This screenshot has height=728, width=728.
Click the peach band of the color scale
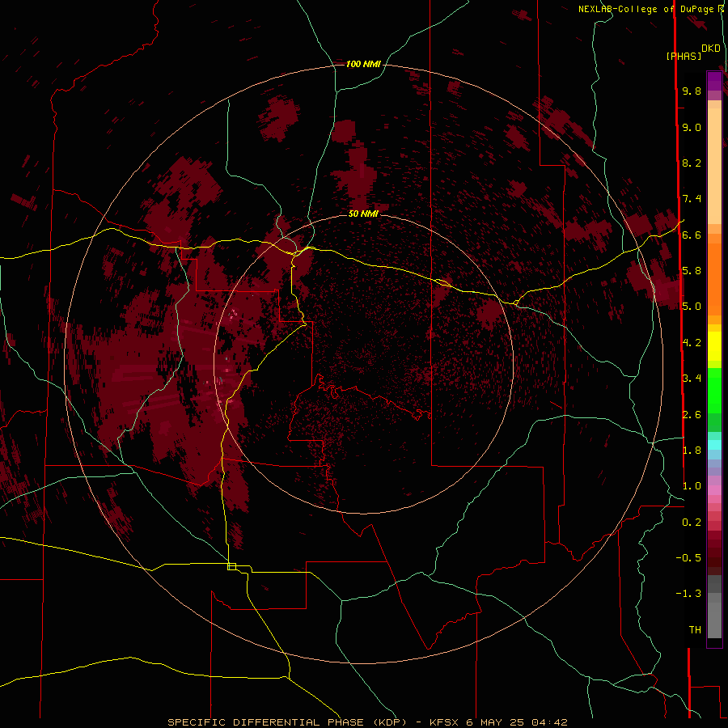[x=714, y=166]
